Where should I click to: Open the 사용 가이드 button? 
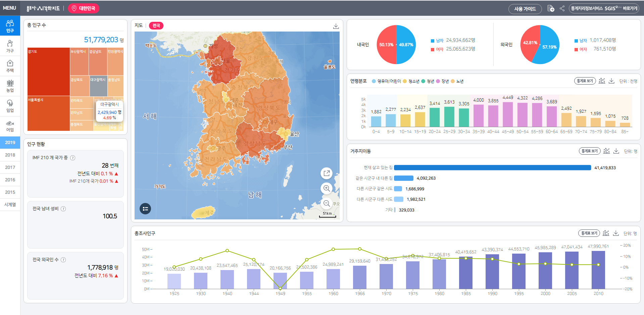tap(525, 9)
